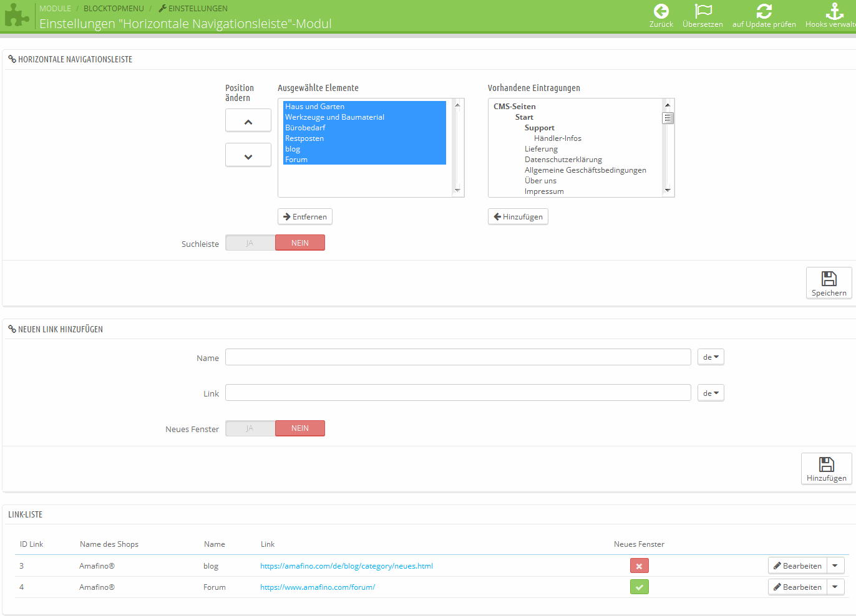Viewport: 856px width, 616px height.
Task: Go to MODULE breadcrumb
Action: 55,9
